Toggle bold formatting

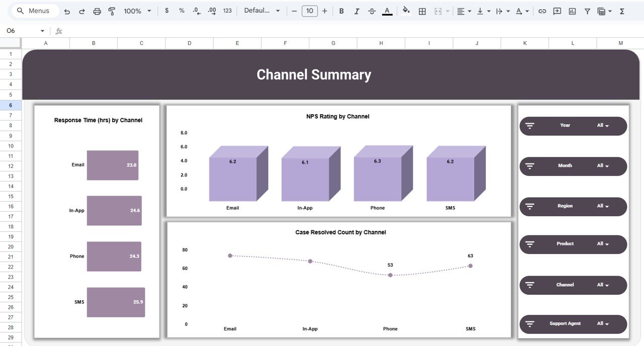pyautogui.click(x=342, y=10)
